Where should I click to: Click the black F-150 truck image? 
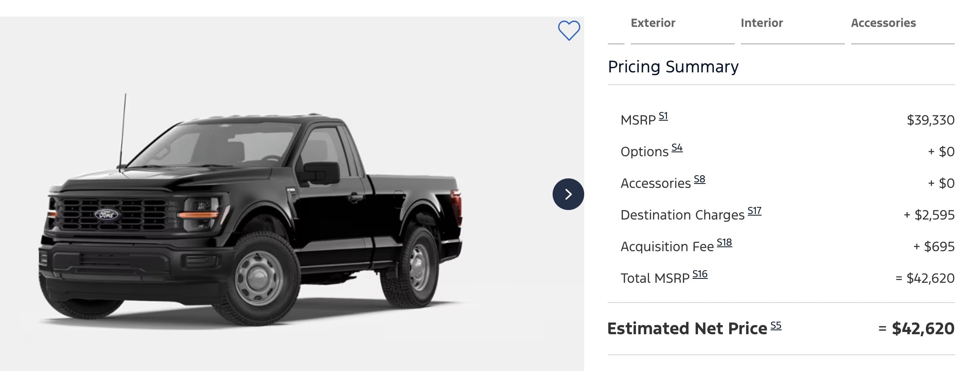click(x=253, y=214)
